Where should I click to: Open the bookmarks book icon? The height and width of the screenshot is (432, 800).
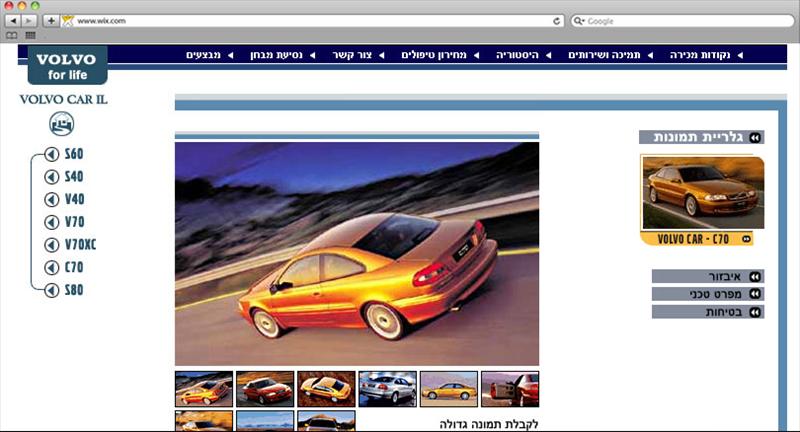12,35
